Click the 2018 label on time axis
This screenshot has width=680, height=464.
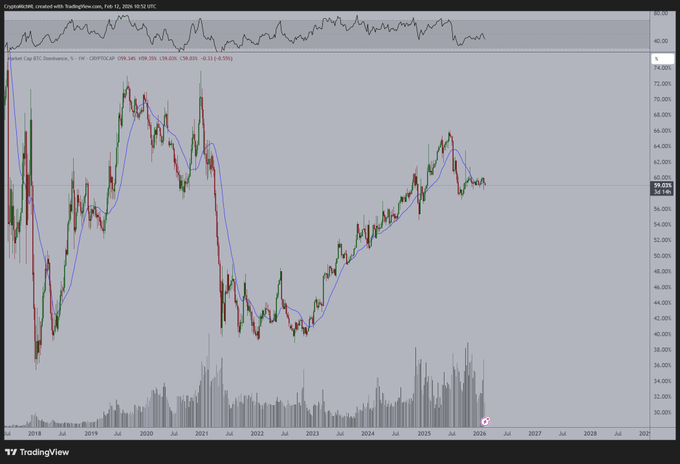pyautogui.click(x=35, y=433)
